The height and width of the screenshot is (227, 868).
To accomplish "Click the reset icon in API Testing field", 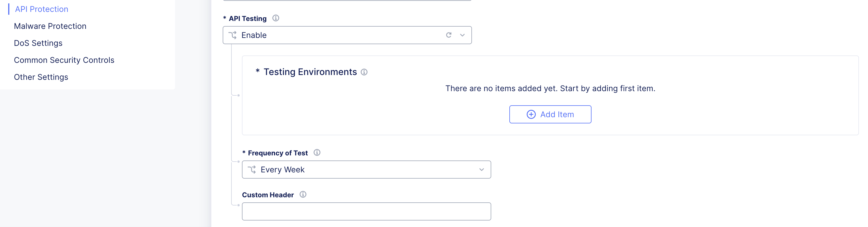I will click(x=448, y=35).
